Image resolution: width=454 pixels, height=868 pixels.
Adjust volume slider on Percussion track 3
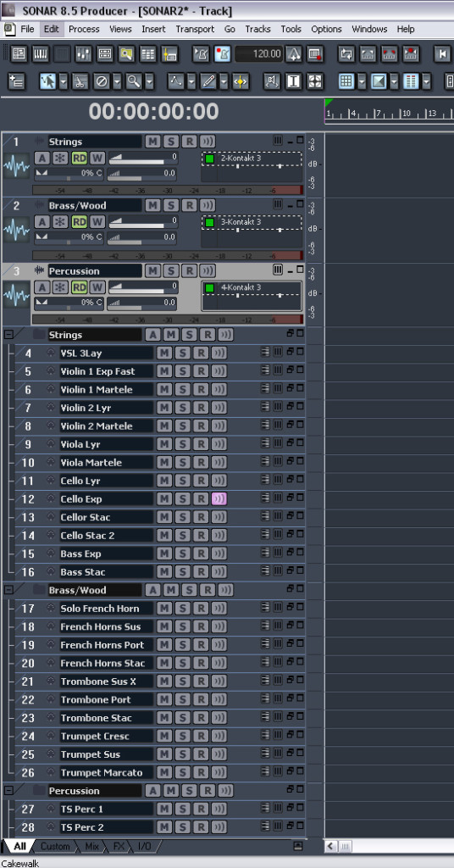tap(143, 288)
